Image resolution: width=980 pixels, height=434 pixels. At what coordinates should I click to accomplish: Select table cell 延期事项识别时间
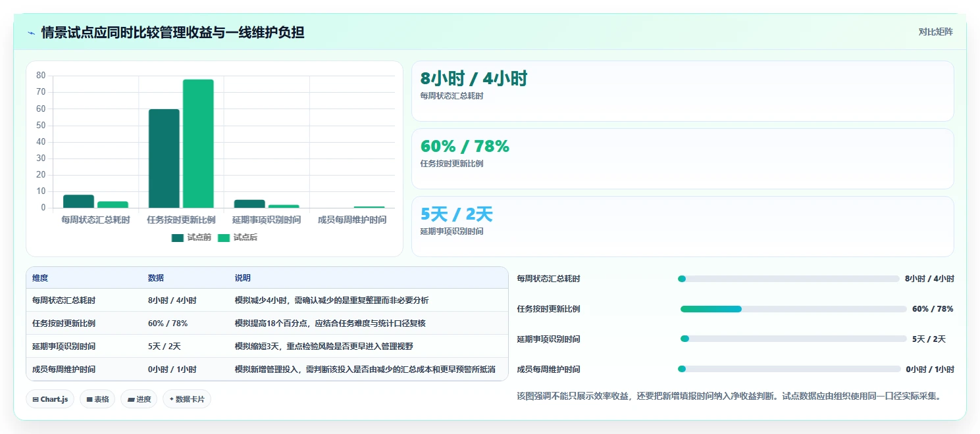[64, 347]
